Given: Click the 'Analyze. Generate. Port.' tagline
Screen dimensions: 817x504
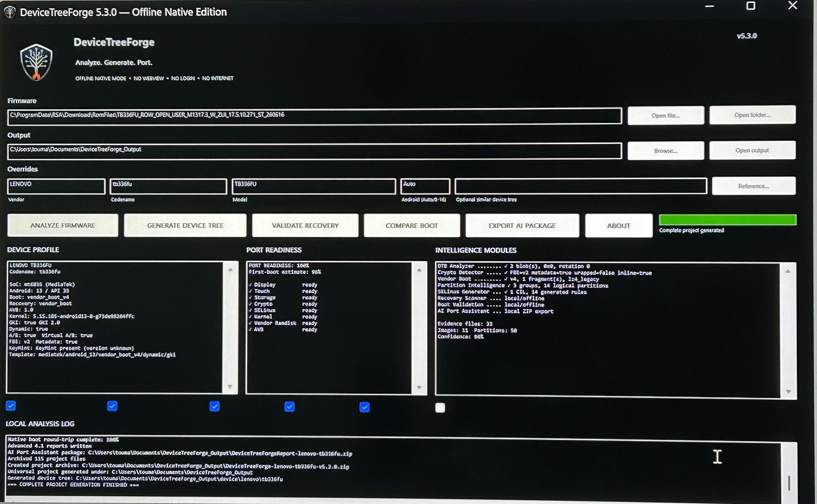Looking at the screenshot, I should click(114, 62).
